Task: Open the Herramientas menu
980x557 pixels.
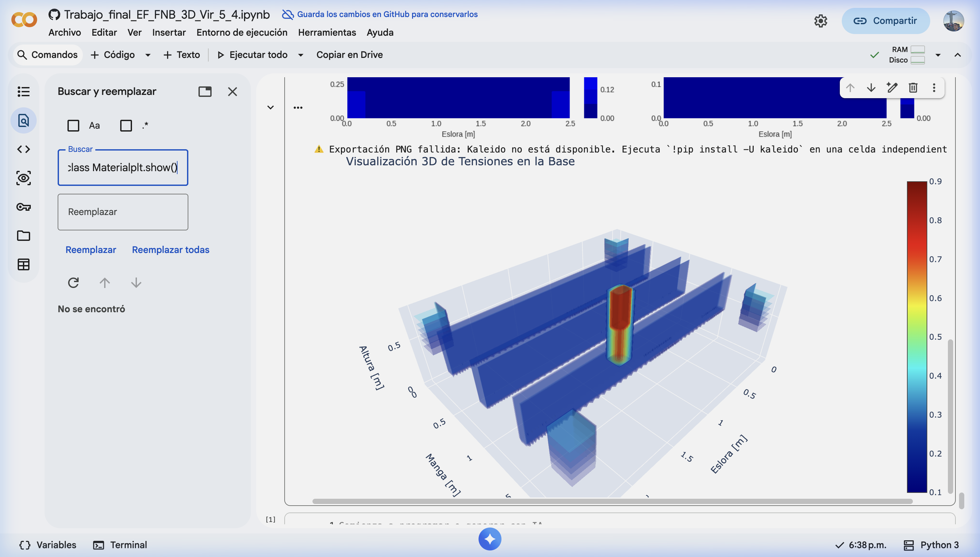Action: tap(327, 32)
